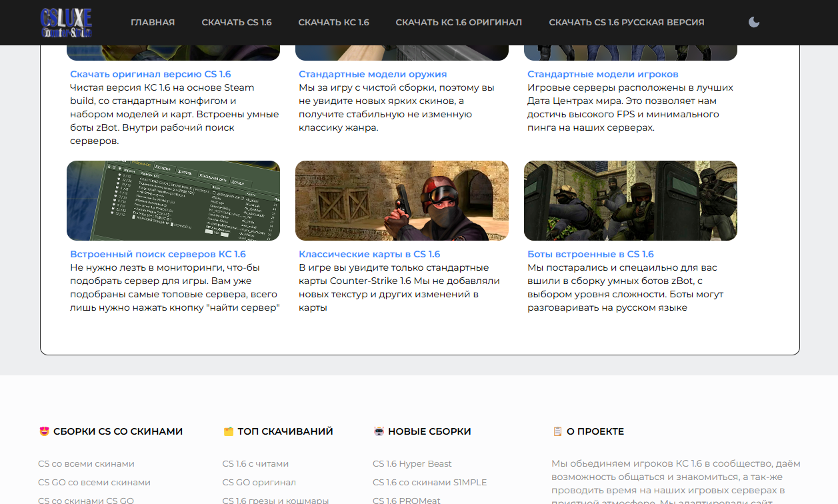Open СКАЧАТЬ CS 1.6 РУССКАЯ ВЕРСИЯ
This screenshot has height=504, width=838.
[x=626, y=23]
